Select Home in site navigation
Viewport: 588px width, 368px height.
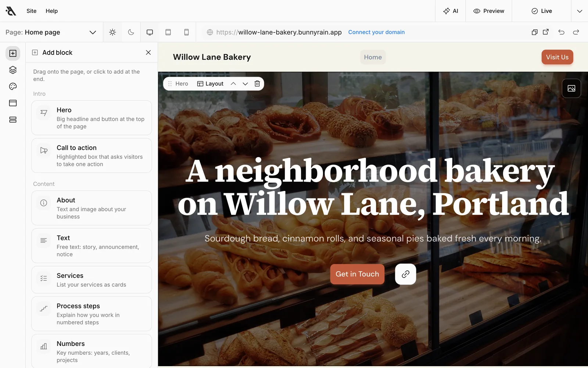(373, 57)
